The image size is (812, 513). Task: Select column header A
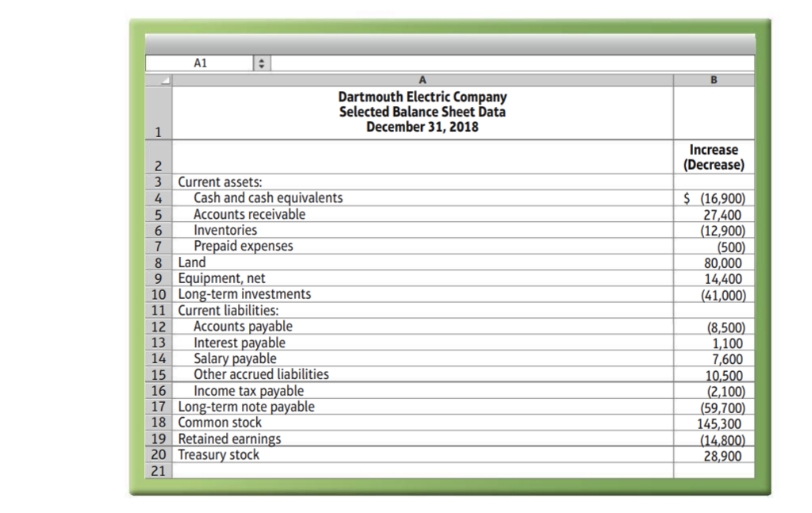423,79
